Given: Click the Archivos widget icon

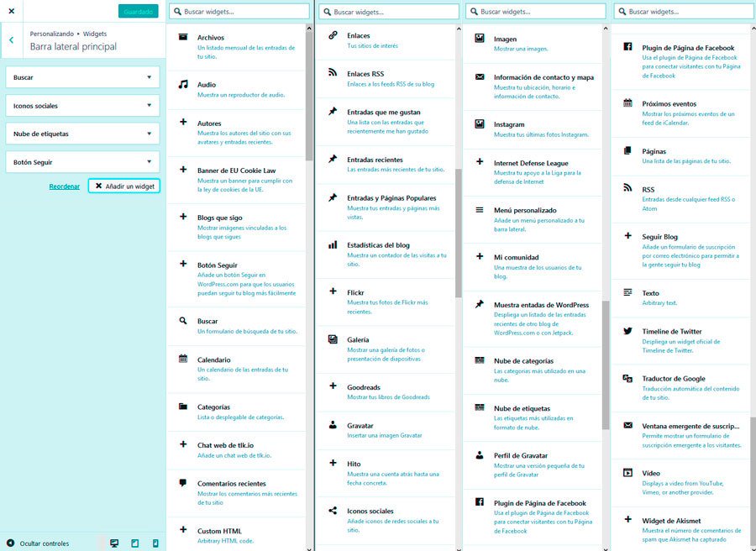Looking at the screenshot, I should pyautogui.click(x=183, y=37).
